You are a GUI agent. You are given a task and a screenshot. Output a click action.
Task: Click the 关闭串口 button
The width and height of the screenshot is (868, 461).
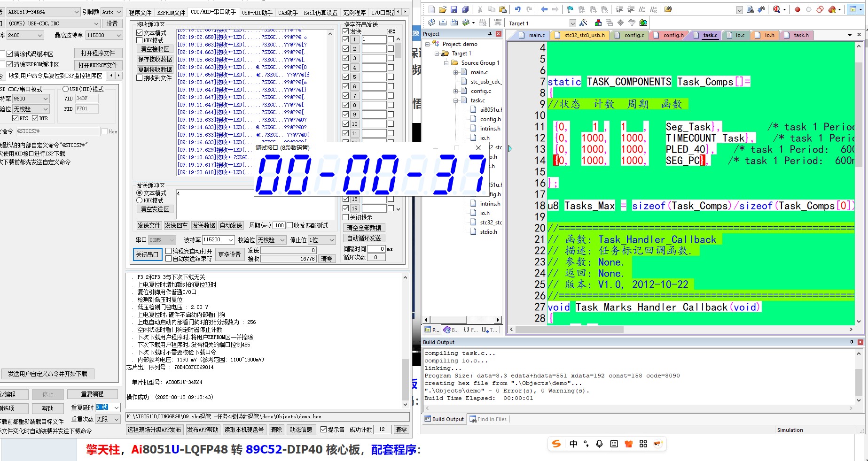(x=147, y=254)
